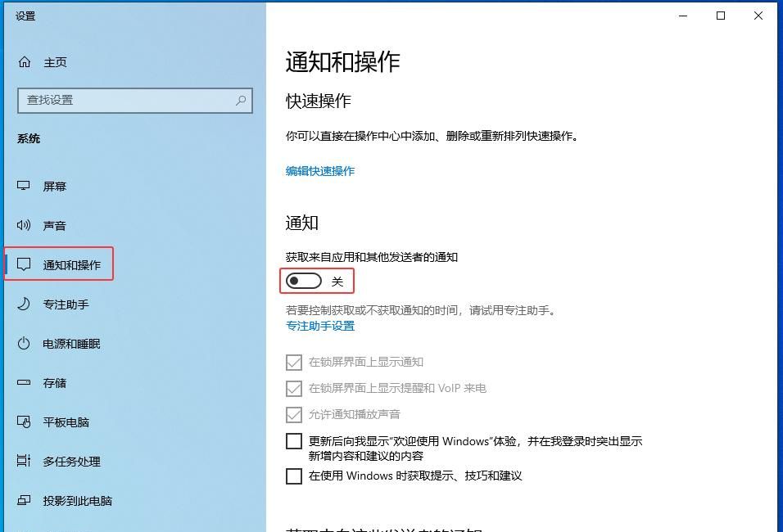Click the lock screen notifications checkbox

[294, 361]
